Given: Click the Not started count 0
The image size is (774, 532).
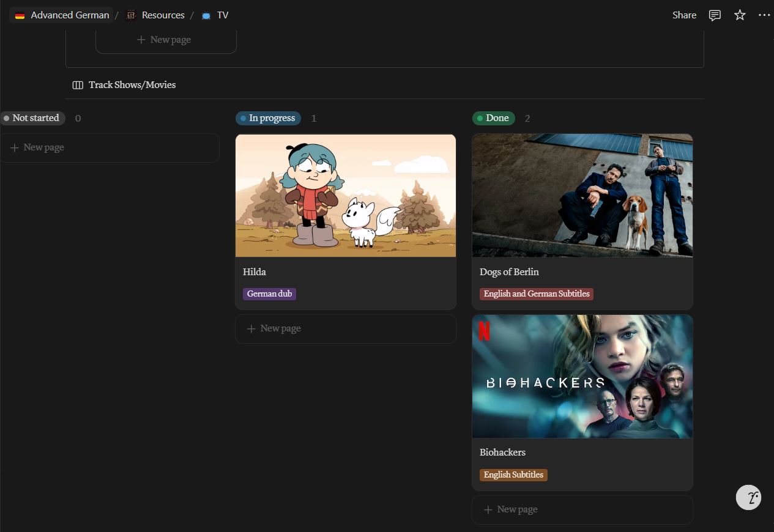Looking at the screenshot, I should click(78, 119).
